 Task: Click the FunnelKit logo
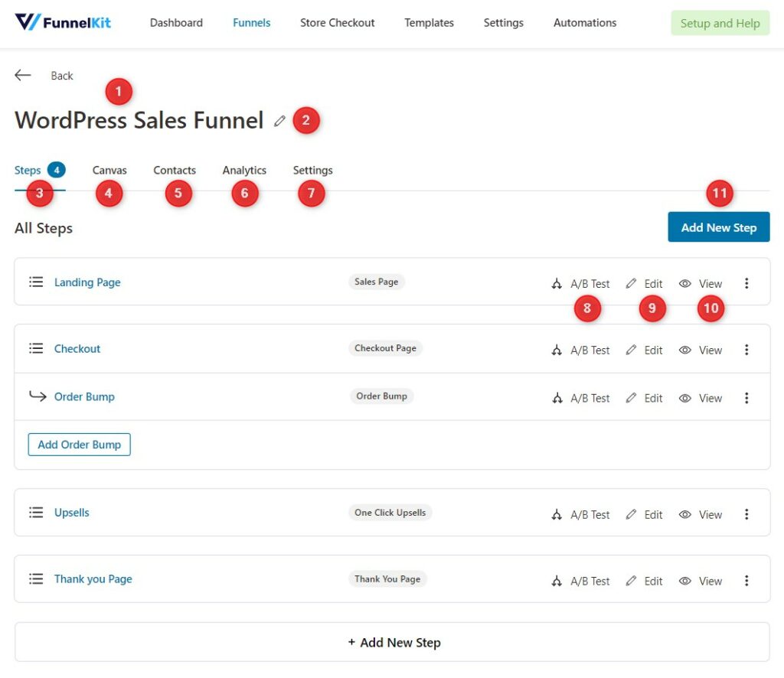point(63,22)
